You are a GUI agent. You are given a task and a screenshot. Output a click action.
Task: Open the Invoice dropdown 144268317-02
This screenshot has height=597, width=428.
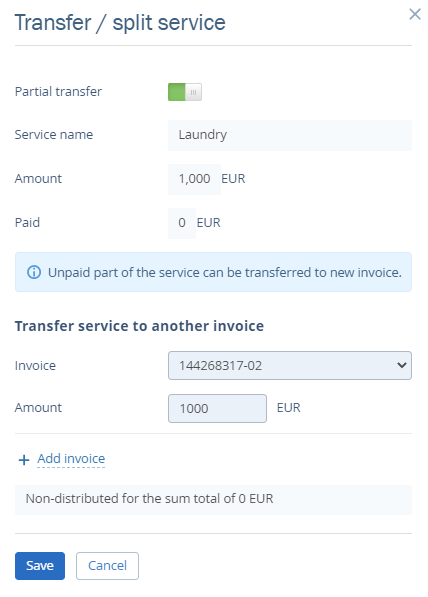click(x=290, y=366)
